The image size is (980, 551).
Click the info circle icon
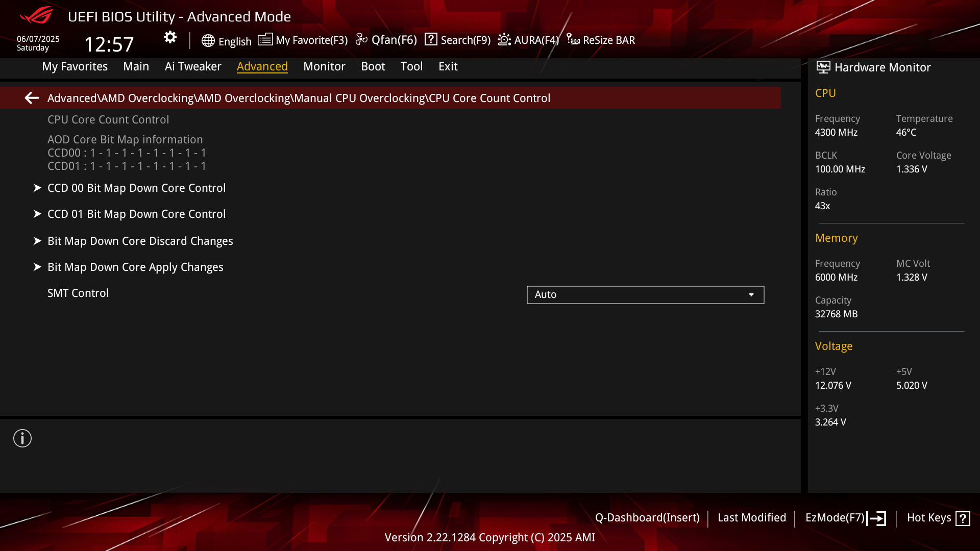[x=22, y=438]
